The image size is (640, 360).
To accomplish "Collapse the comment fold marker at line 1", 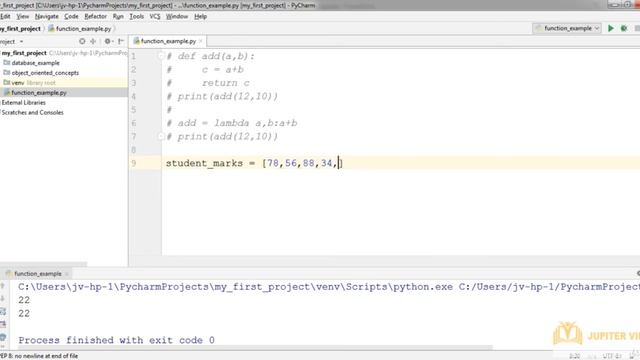I will coord(161,56).
